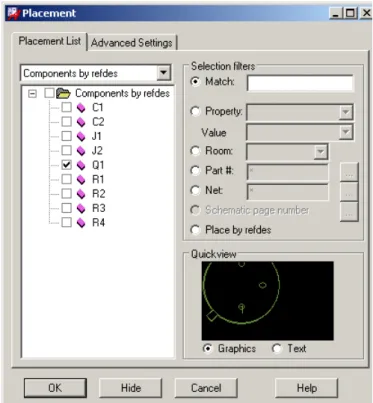The width and height of the screenshot is (373, 403).
Task: Click the Quickview graphics preview
Action: (267, 301)
